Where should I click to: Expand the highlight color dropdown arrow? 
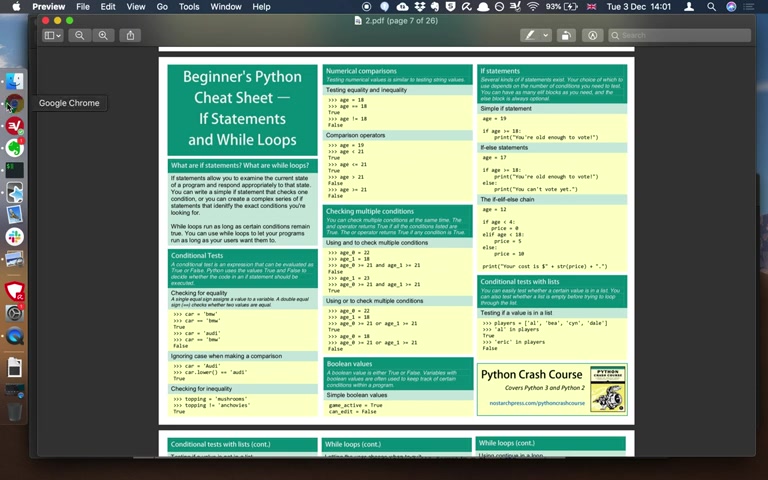(x=546, y=35)
